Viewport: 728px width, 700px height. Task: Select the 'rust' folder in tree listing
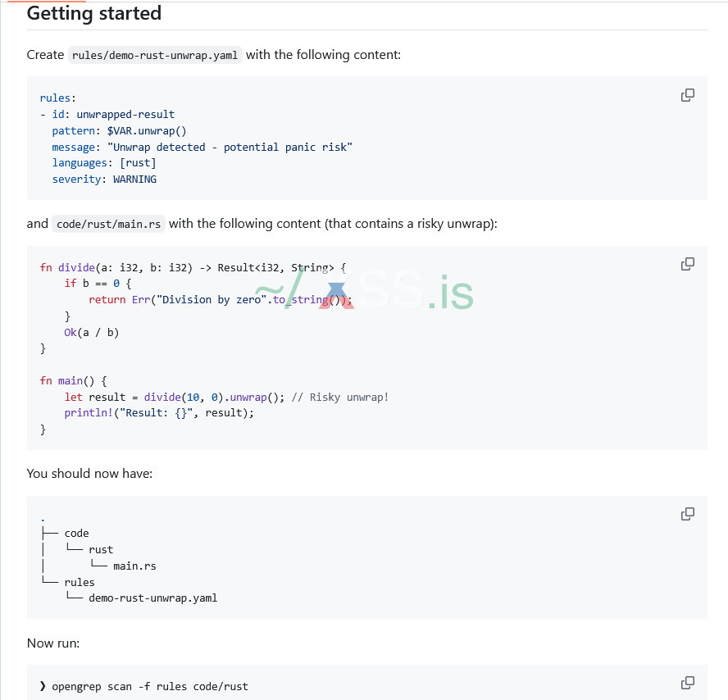coord(101,550)
